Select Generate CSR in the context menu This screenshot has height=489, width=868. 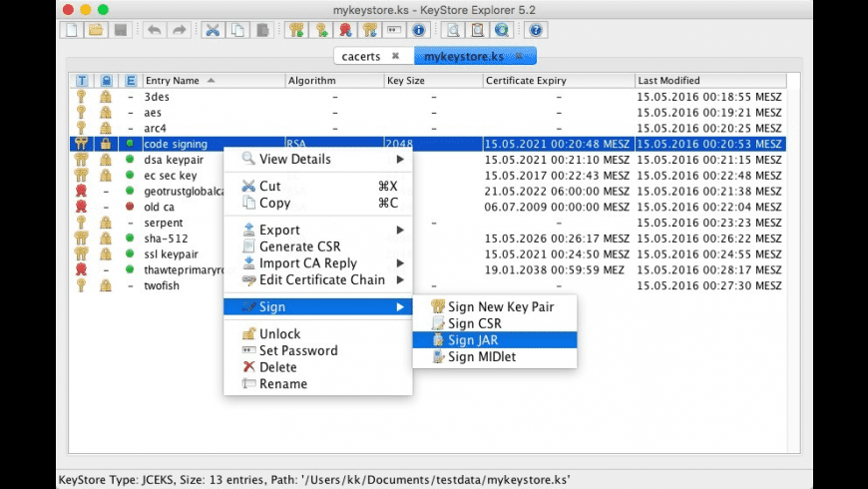tap(298, 246)
